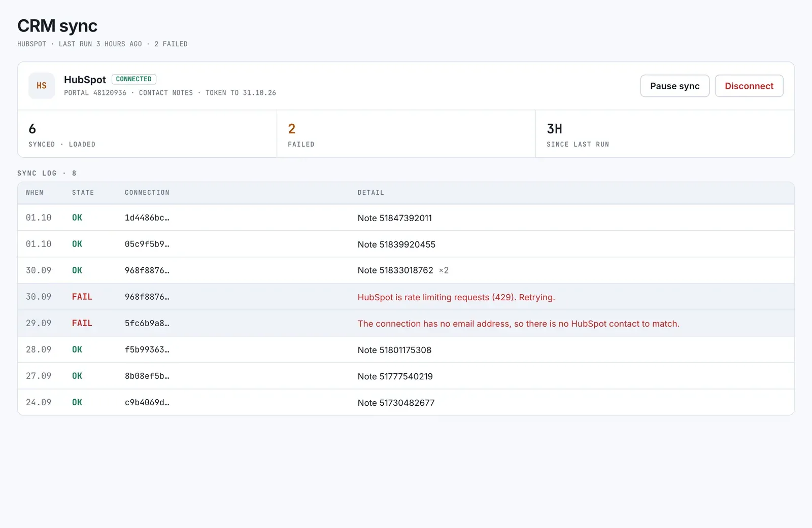Click the 28.09 date cell
Image resolution: width=812 pixels, height=528 pixels.
(39, 349)
